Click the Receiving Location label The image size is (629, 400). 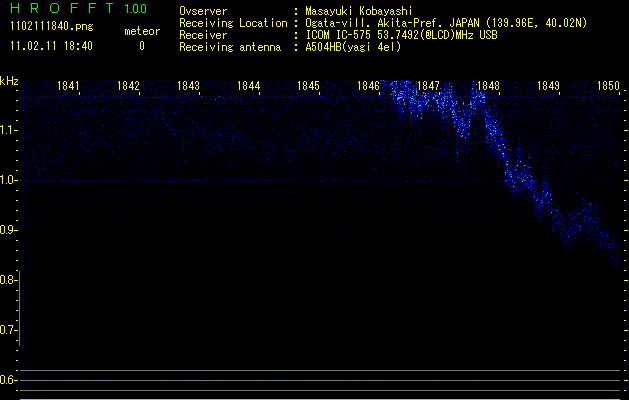point(233,23)
